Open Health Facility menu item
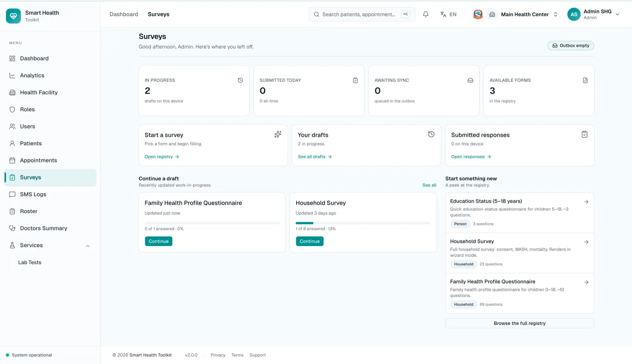This screenshot has width=632, height=364. pyautogui.click(x=50, y=92)
